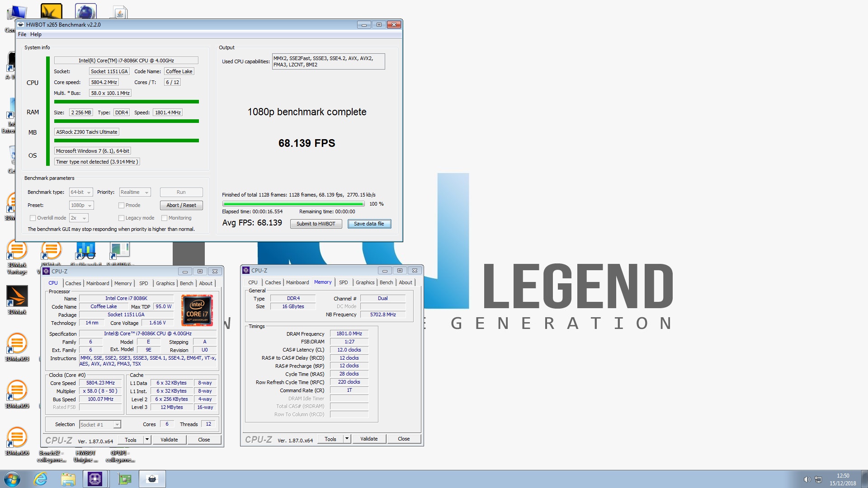Click the Used CPU capabilities text box
This screenshot has height=488, width=868.
coord(328,61)
